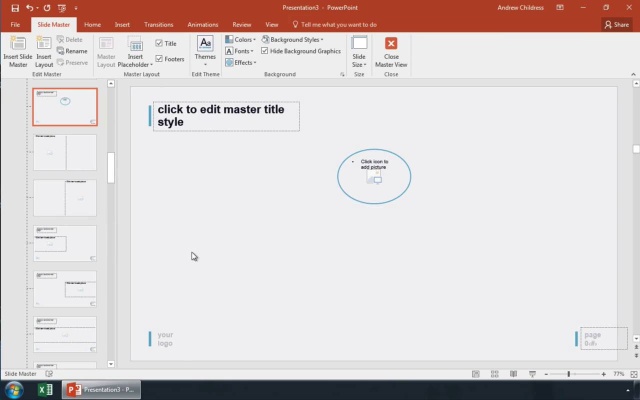Open Excel from the taskbar
Screen dimensions: 640x400
click(45, 390)
